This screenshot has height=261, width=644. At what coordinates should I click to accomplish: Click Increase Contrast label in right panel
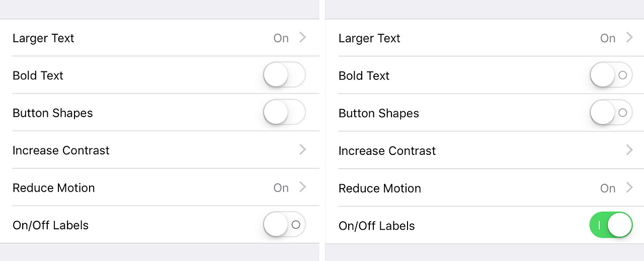click(387, 151)
